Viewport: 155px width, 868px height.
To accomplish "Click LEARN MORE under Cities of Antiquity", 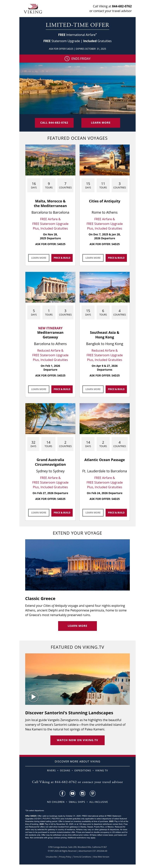I will (x=93, y=258).
